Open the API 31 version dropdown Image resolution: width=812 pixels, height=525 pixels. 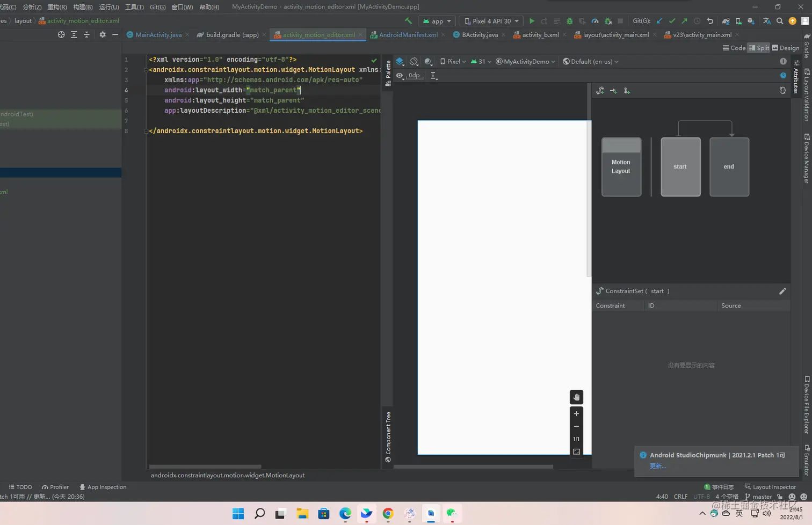tap(481, 61)
